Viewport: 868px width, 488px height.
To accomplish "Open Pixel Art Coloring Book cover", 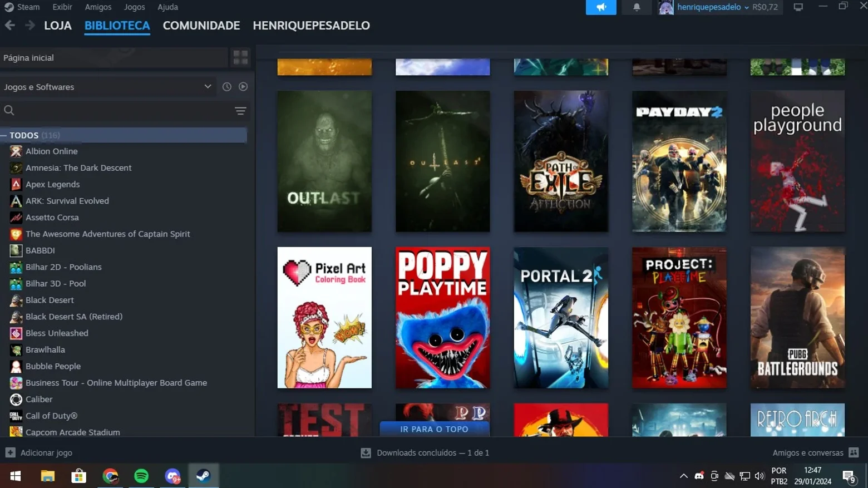I will (x=324, y=318).
